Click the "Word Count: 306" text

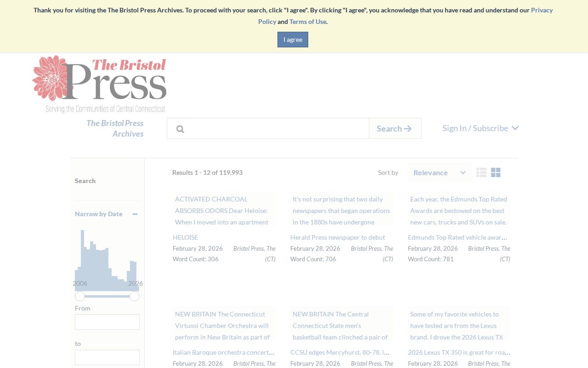[196, 259]
